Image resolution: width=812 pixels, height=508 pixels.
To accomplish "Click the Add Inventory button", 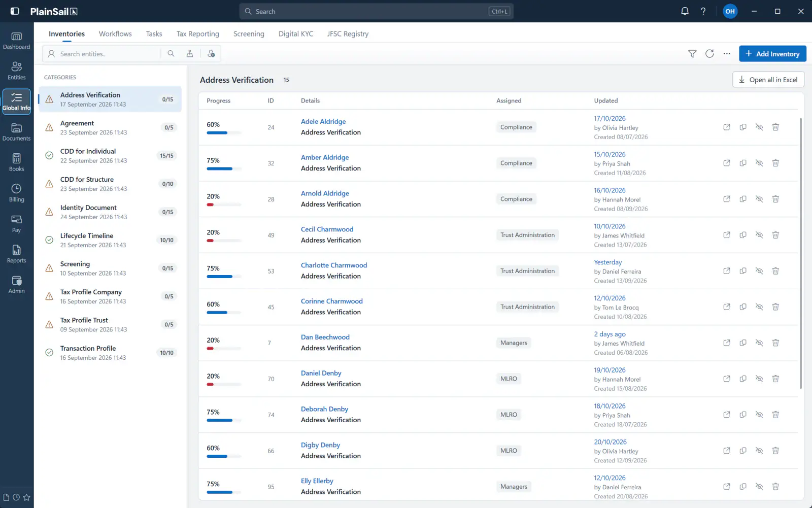I will [772, 54].
